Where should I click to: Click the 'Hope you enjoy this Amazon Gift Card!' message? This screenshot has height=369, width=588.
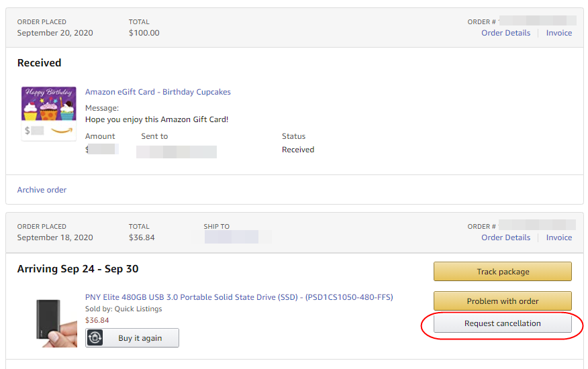pyautogui.click(x=157, y=119)
